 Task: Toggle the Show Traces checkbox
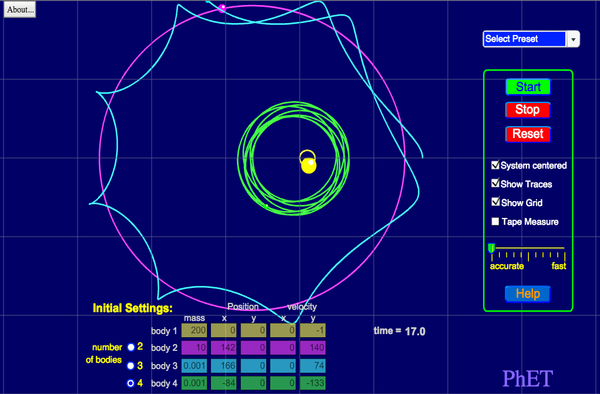(x=495, y=183)
